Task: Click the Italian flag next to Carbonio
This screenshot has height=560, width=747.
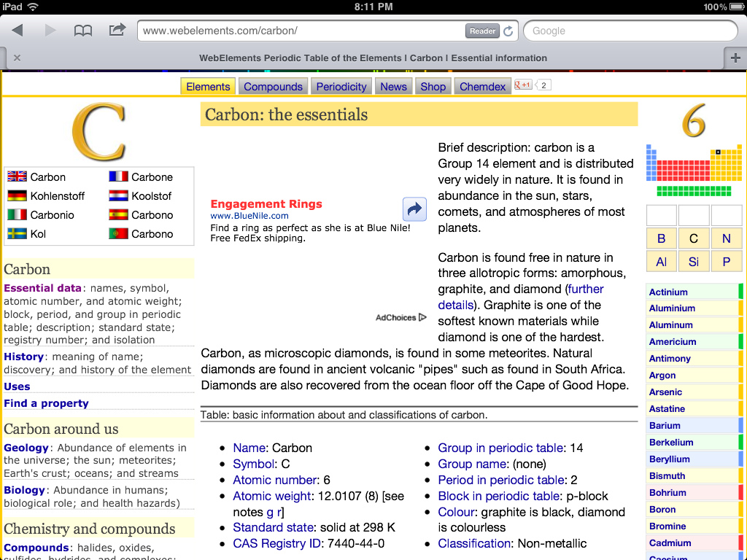Action: click(x=18, y=215)
